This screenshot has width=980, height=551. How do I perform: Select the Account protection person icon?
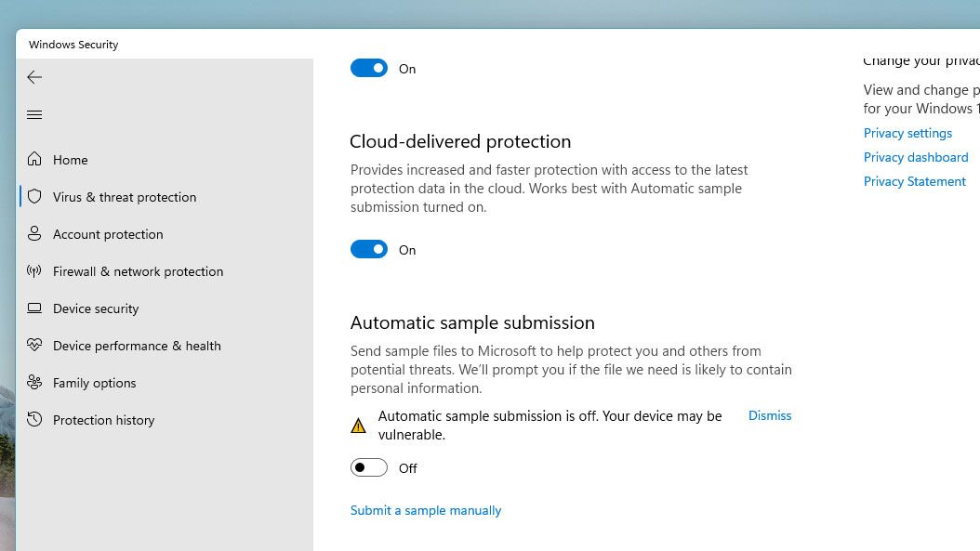(34, 234)
